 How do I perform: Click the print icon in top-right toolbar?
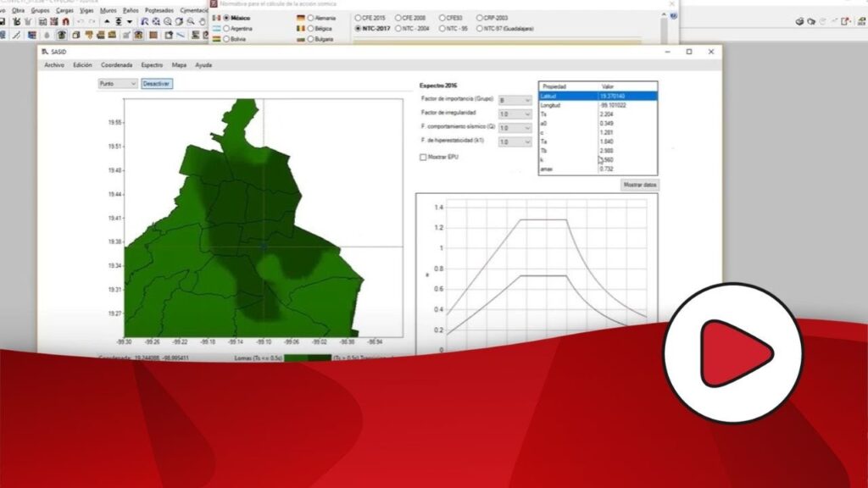coord(798,21)
